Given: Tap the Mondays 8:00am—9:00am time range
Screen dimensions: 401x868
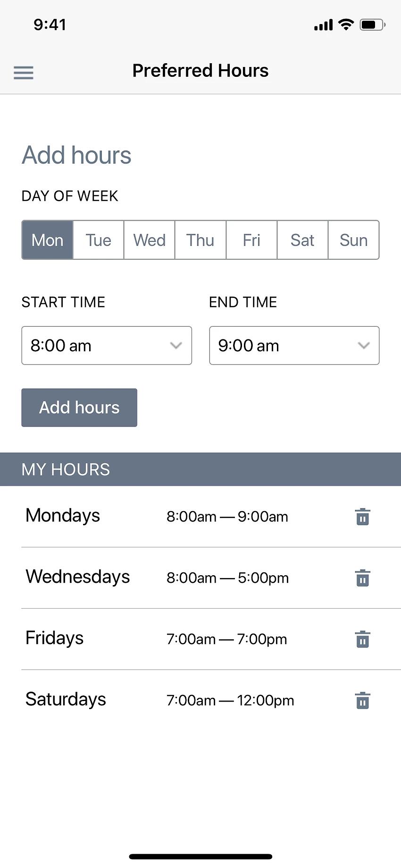Looking at the screenshot, I should (x=227, y=517).
